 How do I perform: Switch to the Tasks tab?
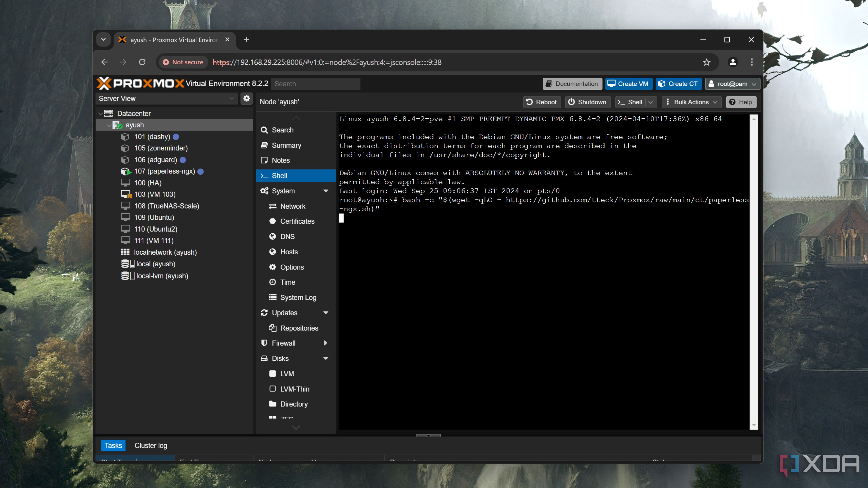113,446
